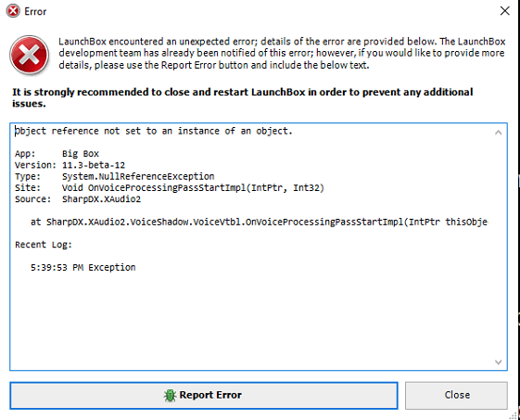Viewport: 520px width, 420px height.
Task: Click the scroll up arrow in error details
Action: tap(498, 133)
